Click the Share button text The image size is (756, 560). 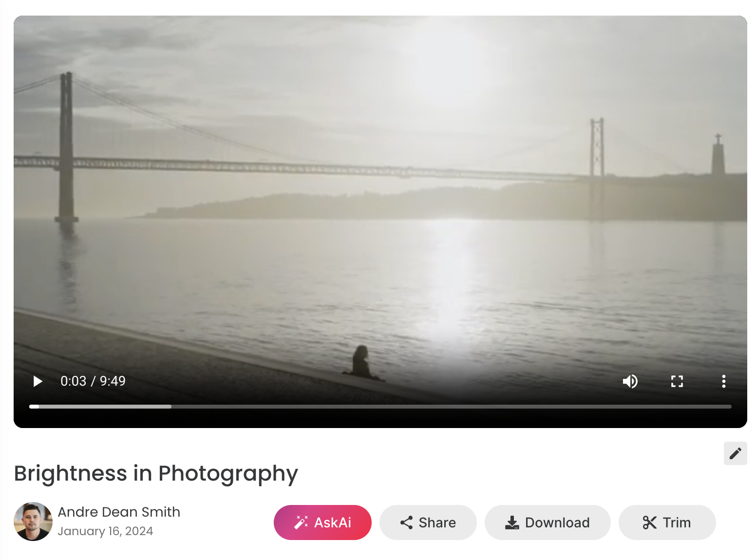[x=437, y=523]
